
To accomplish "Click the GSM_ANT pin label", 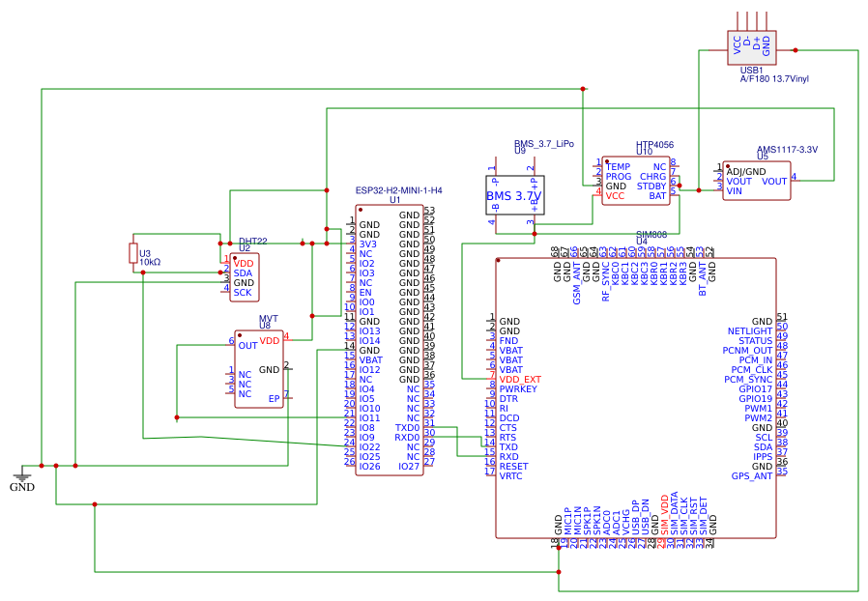I will click(576, 283).
